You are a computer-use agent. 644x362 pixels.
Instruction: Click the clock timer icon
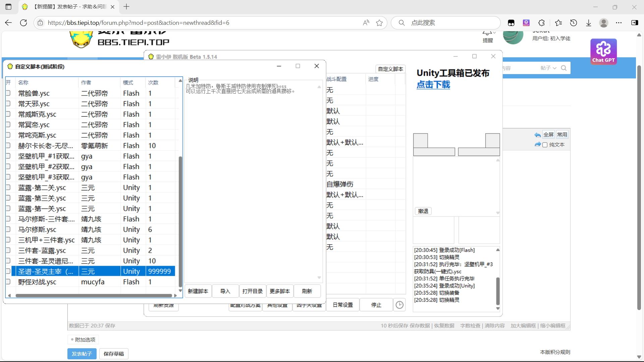(399, 305)
